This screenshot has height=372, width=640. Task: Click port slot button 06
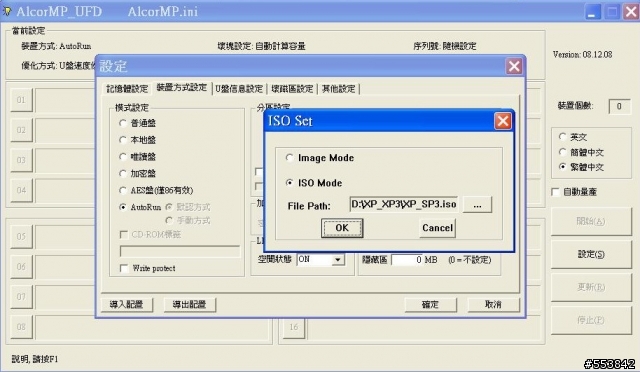[x=21, y=267]
